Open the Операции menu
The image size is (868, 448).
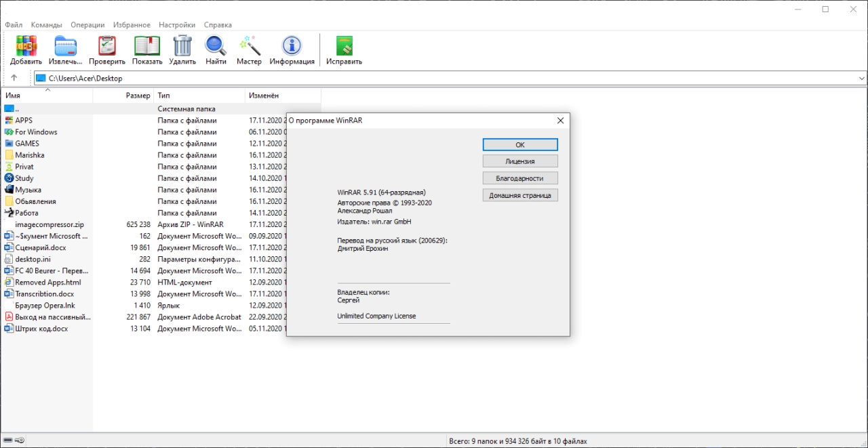pos(87,25)
